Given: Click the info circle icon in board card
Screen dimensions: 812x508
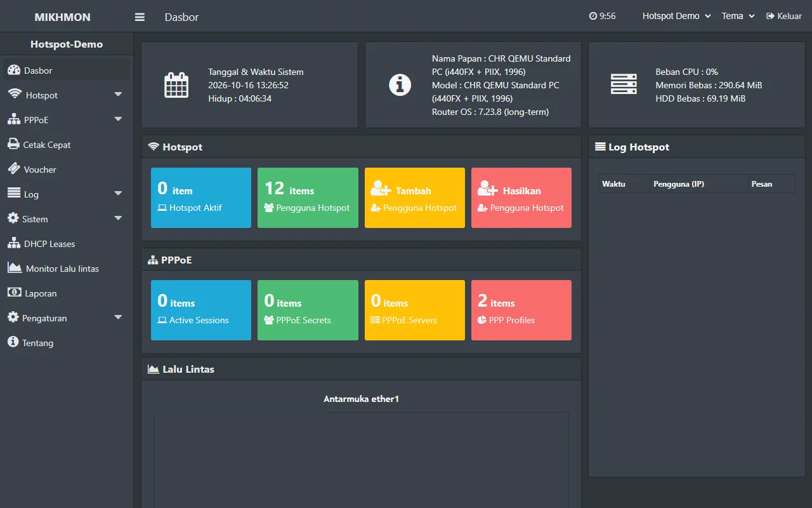Looking at the screenshot, I should coord(400,85).
